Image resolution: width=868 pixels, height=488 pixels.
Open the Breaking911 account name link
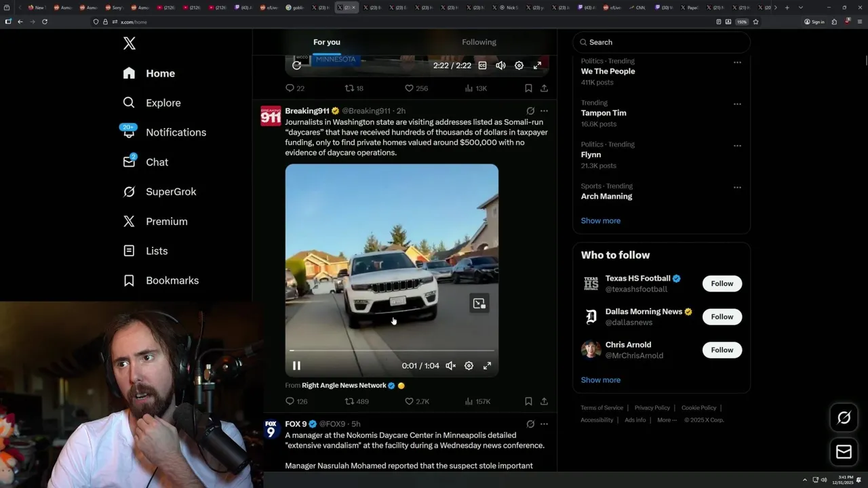point(307,110)
